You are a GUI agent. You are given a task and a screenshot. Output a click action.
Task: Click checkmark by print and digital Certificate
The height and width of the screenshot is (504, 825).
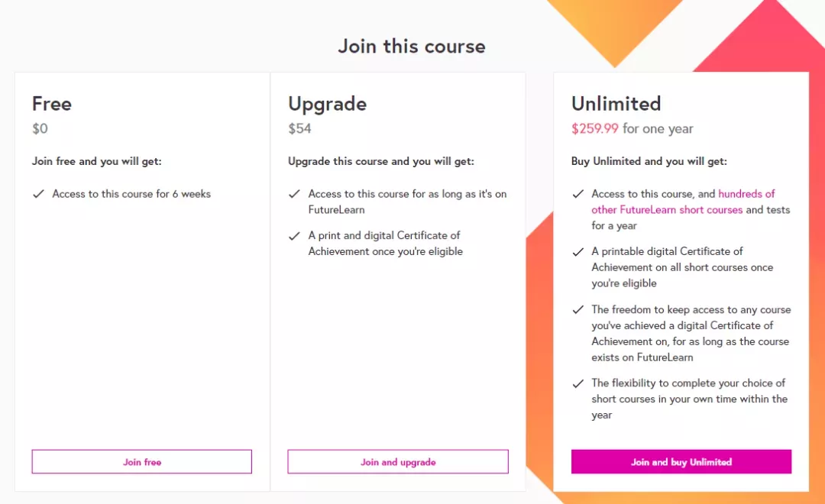(294, 236)
